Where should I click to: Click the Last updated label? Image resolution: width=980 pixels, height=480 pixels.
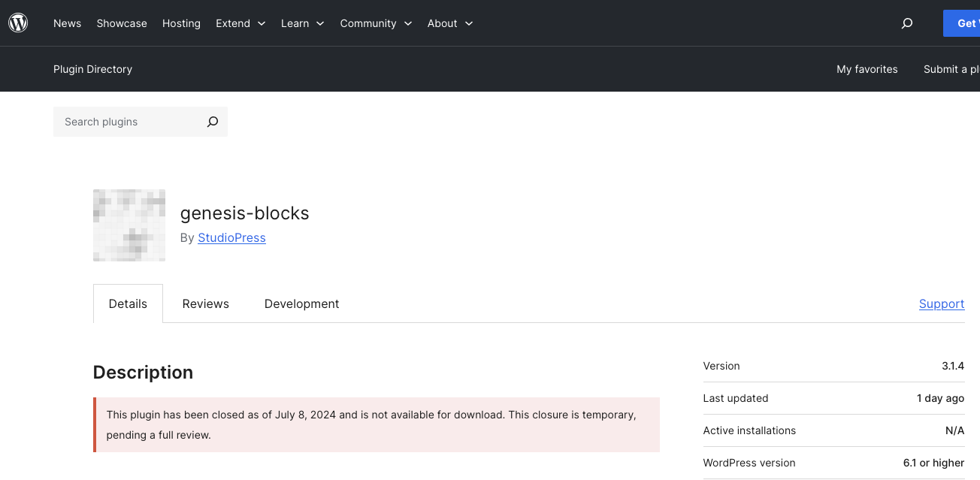click(x=736, y=398)
